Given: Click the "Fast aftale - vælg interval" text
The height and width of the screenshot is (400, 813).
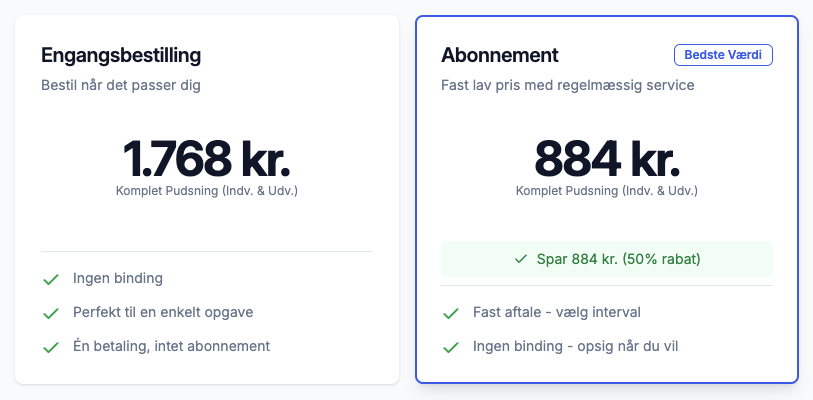Looking at the screenshot, I should point(556,312).
